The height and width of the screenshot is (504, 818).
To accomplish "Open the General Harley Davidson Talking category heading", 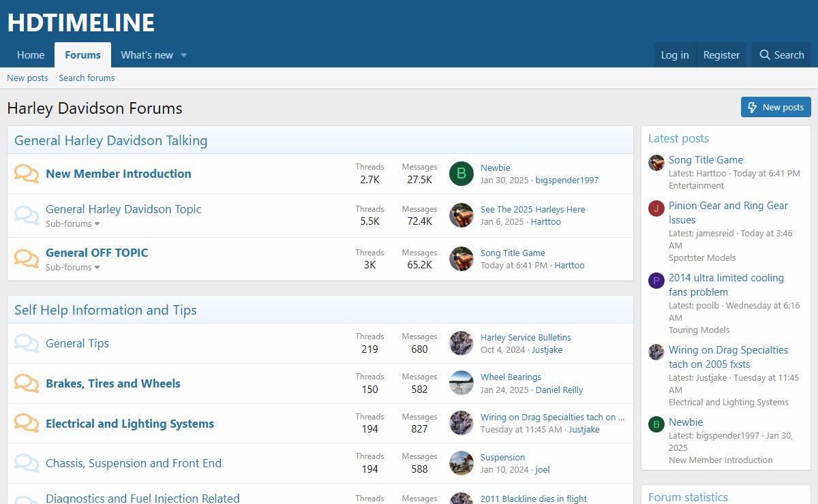I will point(110,141).
